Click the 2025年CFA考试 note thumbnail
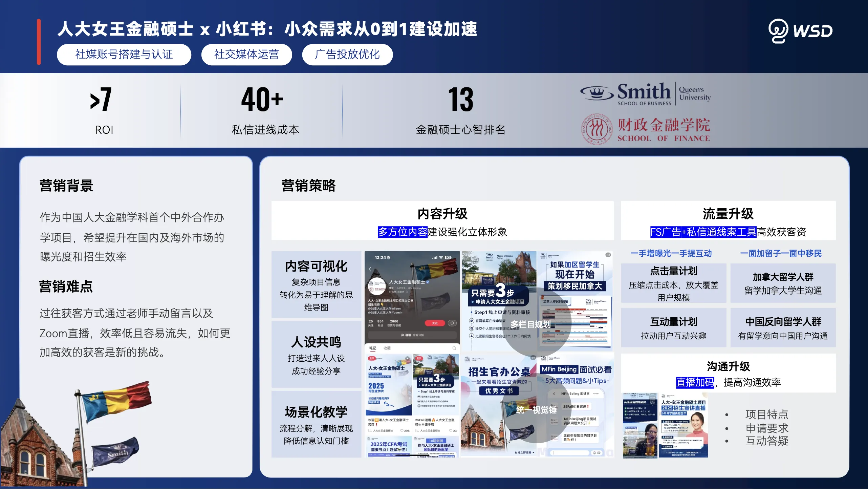 [x=389, y=447]
